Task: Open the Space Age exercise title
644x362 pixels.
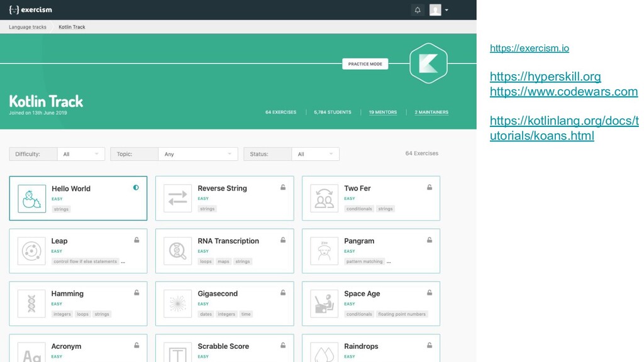Action: coord(362,294)
